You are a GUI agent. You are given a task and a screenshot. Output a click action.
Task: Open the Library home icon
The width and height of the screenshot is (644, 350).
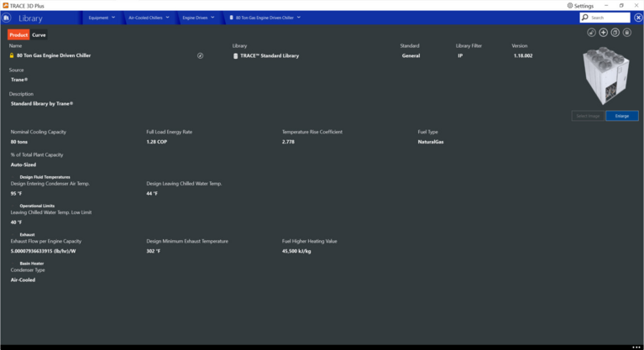pyautogui.click(x=6, y=18)
